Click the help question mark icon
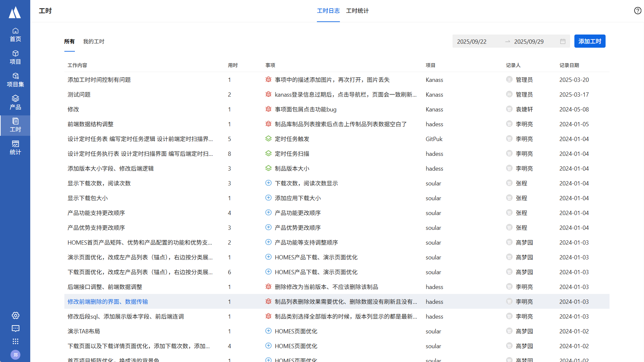644x362 pixels. pyautogui.click(x=637, y=11)
